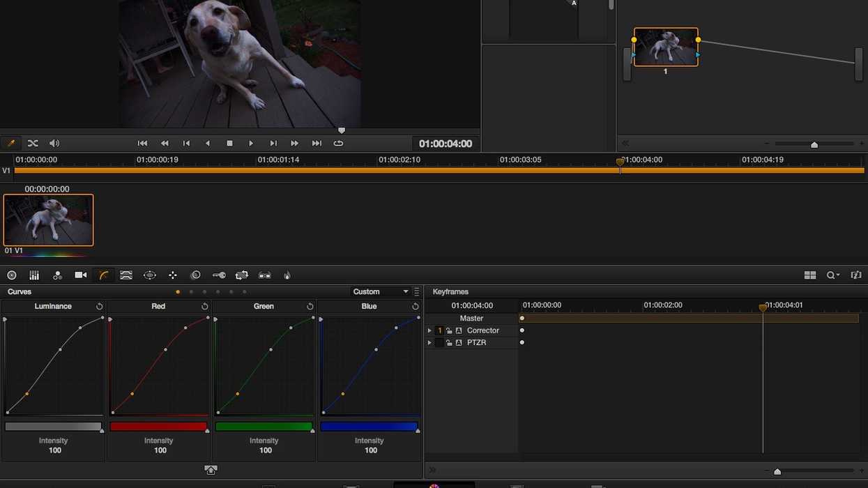Click the timeline playhead at 01:00:04:00
Image resolution: width=868 pixels, height=488 pixels.
click(620, 162)
